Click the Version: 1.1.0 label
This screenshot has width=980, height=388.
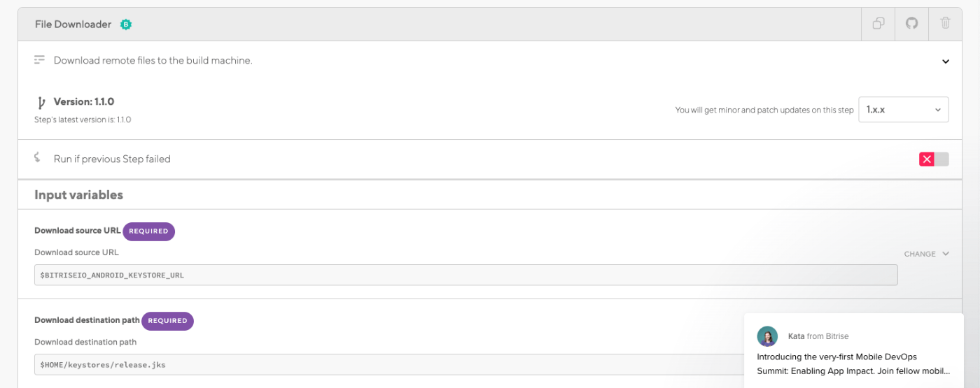pyautogui.click(x=84, y=102)
